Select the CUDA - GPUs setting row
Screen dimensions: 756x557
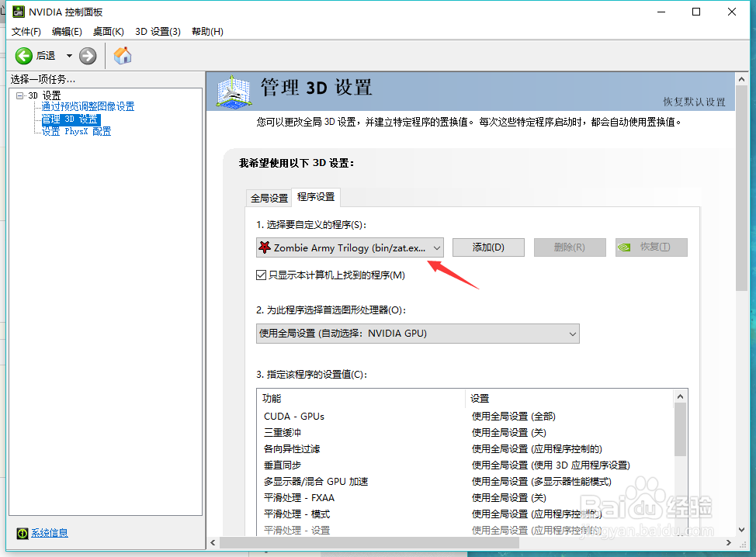(465, 417)
